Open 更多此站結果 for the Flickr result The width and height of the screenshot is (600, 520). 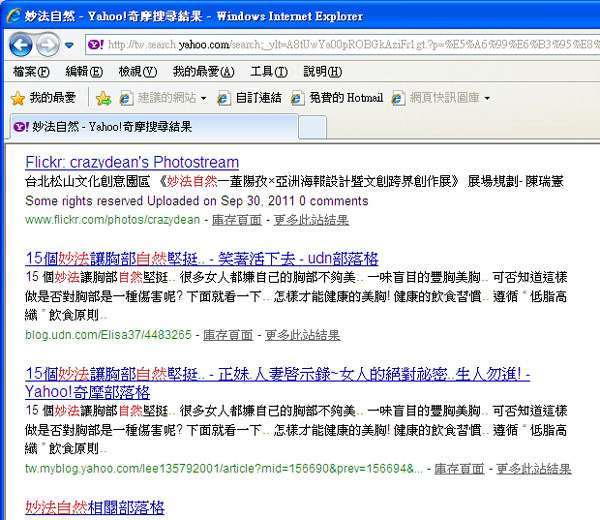click(311, 220)
